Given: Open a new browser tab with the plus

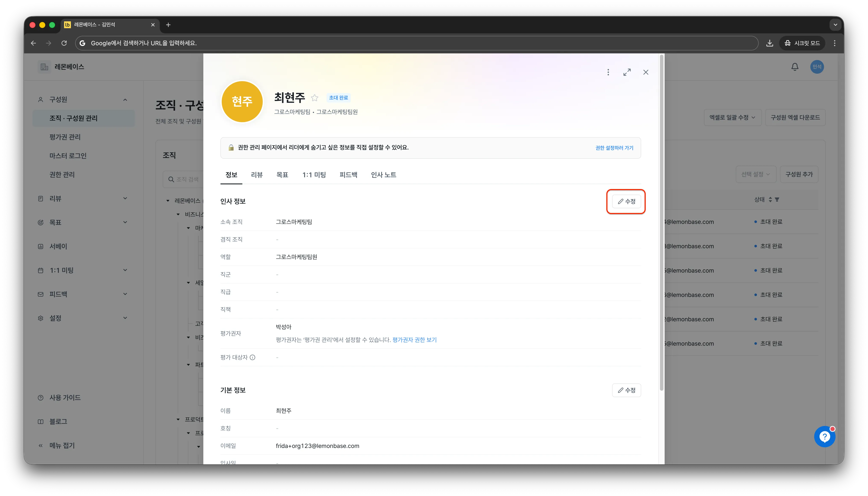Looking at the screenshot, I should (168, 25).
